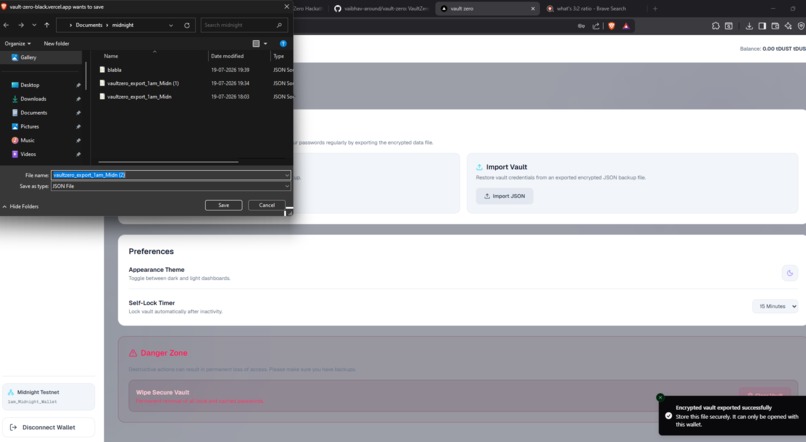Unpin Music using its pin icon
The image size is (806, 442).
(x=78, y=141)
